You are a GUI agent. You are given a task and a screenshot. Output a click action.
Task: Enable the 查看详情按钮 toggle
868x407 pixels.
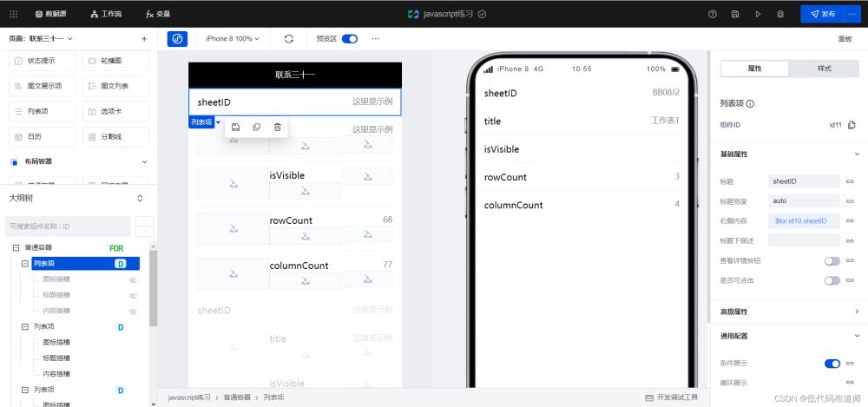coord(832,261)
